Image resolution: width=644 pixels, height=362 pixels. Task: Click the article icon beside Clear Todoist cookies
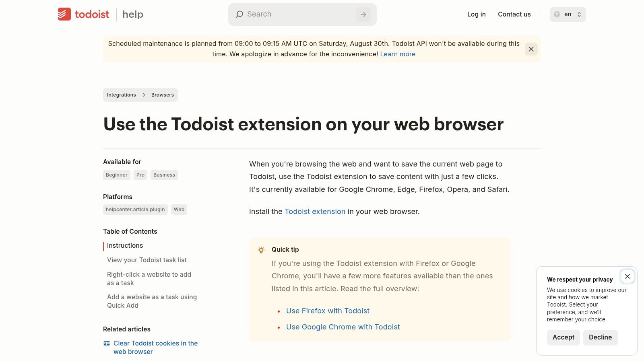pos(106,343)
